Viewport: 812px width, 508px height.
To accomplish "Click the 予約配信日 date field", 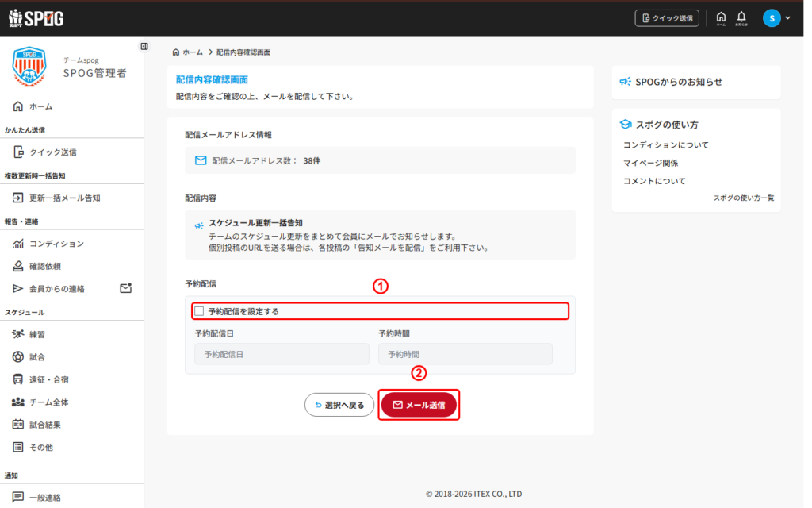I will coord(282,354).
